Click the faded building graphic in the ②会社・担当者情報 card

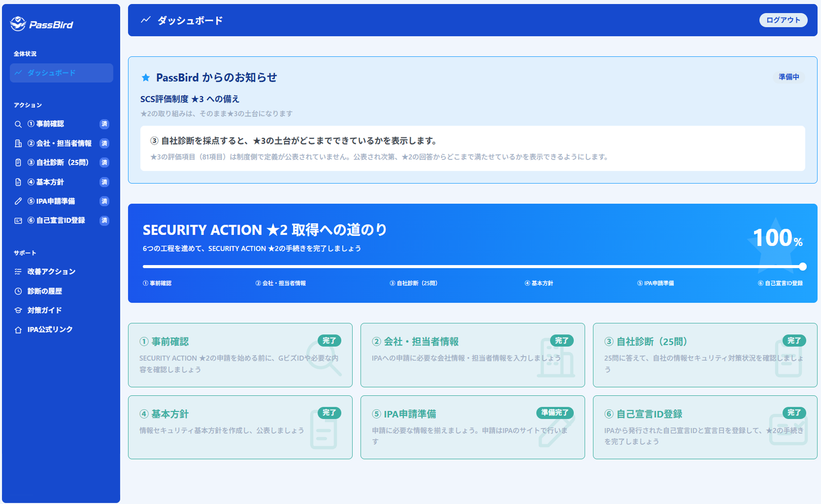click(556, 358)
